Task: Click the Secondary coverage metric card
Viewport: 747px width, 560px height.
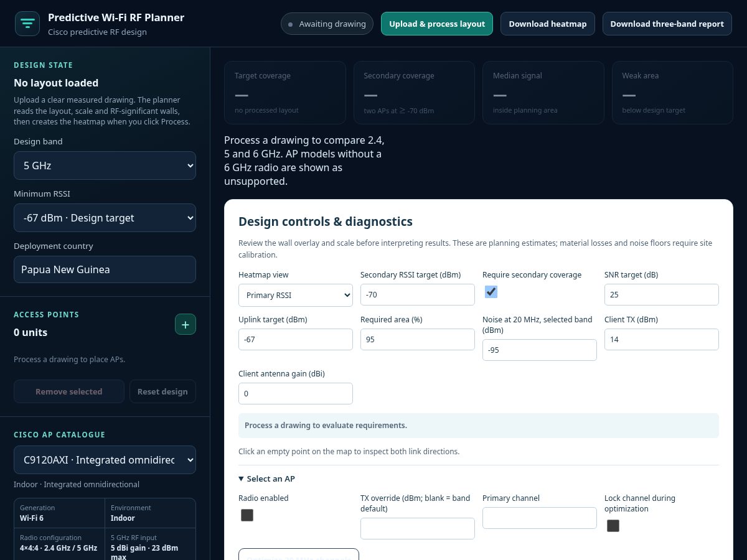Action: [414, 93]
